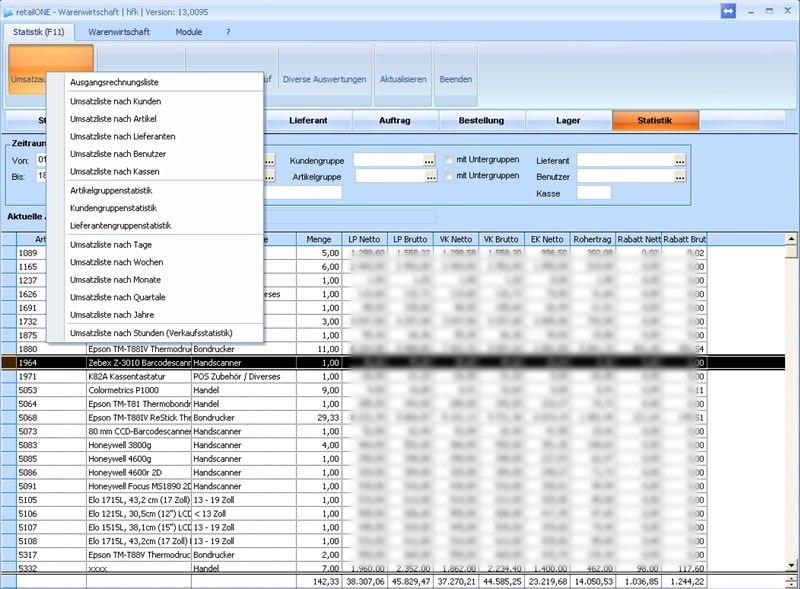Click the table scrollbar down arrow
800x589 pixels.
[x=791, y=568]
